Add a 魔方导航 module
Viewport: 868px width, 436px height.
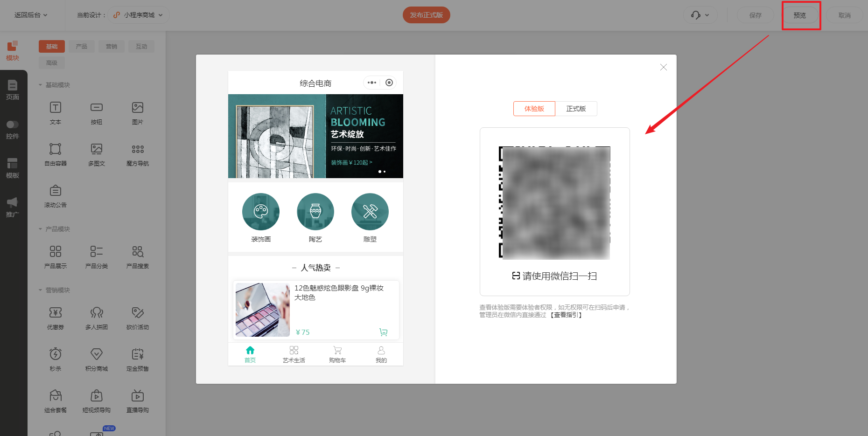click(138, 154)
